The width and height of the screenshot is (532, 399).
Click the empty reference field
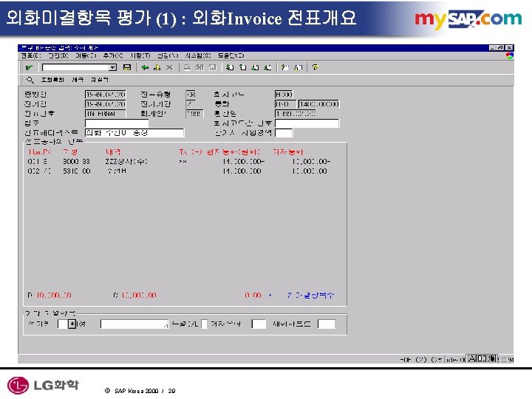[x=117, y=123]
